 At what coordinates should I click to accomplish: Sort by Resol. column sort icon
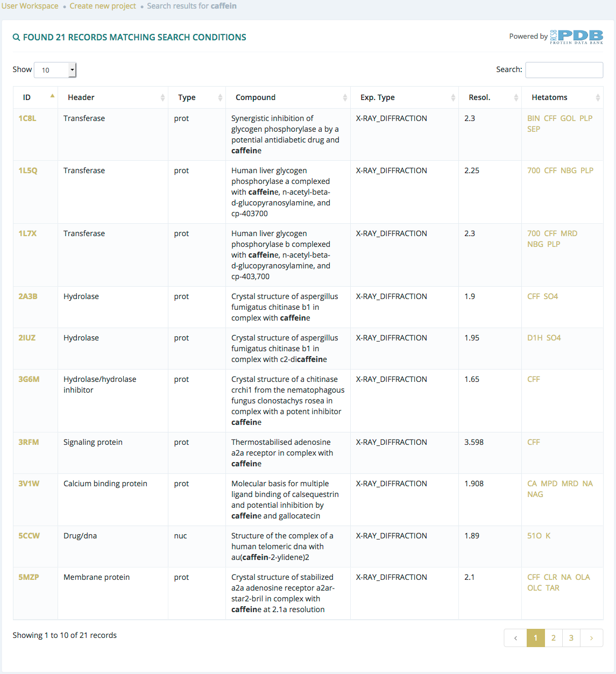tap(516, 97)
